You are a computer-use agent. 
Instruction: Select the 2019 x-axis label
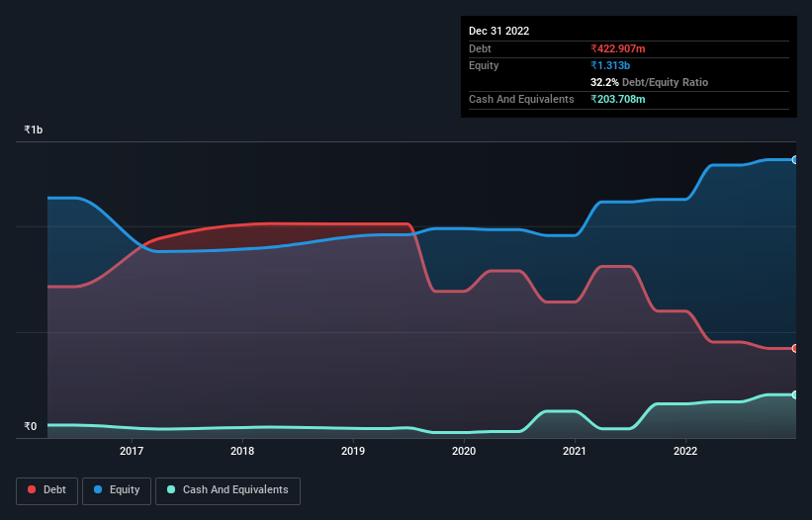[x=353, y=451]
